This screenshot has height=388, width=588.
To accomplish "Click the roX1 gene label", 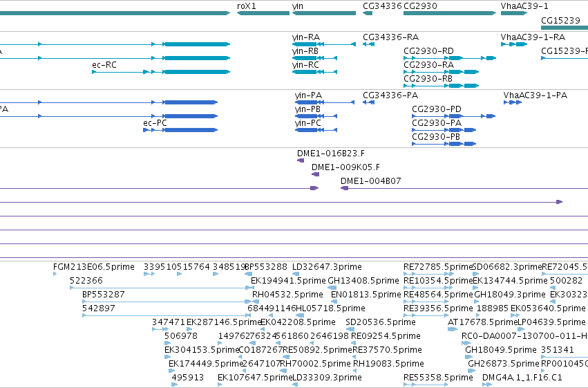I will coord(247,6).
